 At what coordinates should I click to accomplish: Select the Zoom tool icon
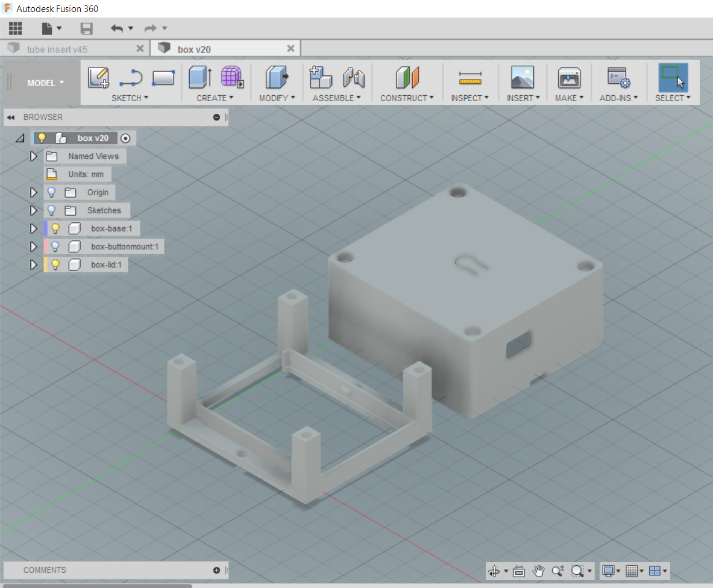(558, 571)
